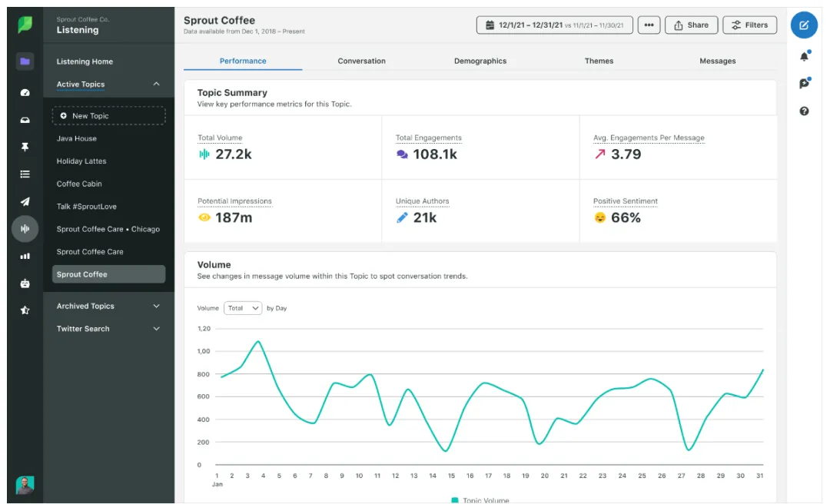Open the list feed icon
Viewport: 830px width, 504px height.
[x=25, y=174]
